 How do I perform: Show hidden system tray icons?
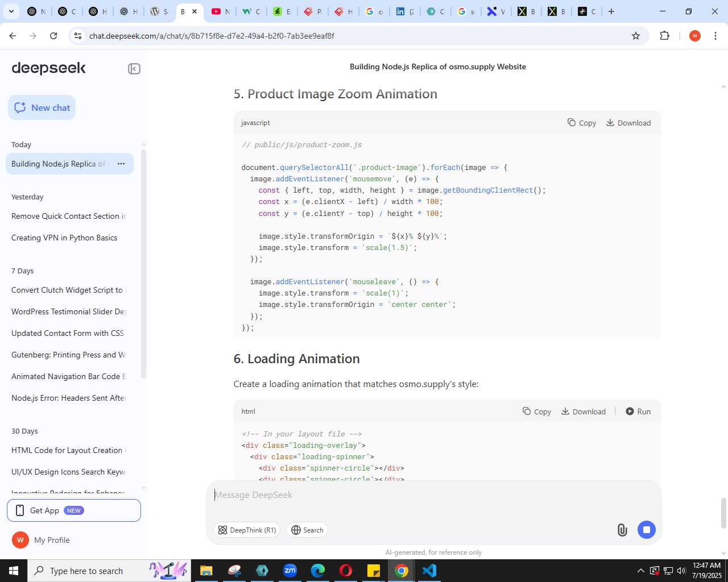[641, 571]
